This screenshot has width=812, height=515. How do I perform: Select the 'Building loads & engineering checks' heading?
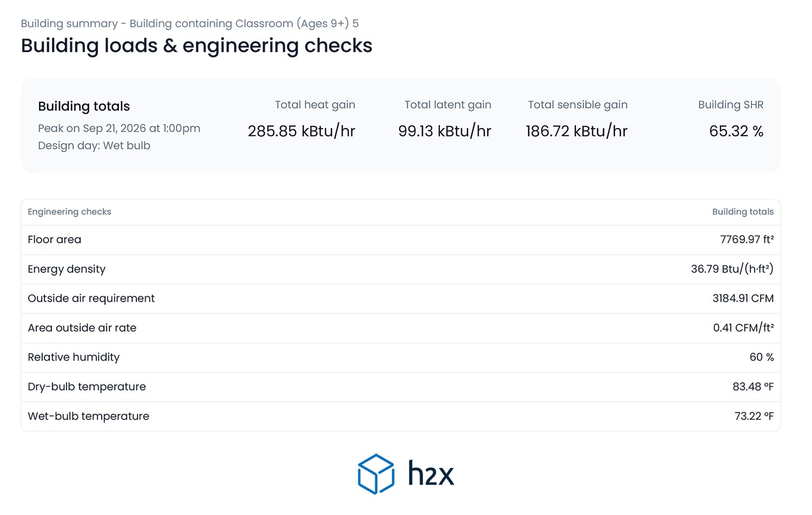[x=197, y=45]
